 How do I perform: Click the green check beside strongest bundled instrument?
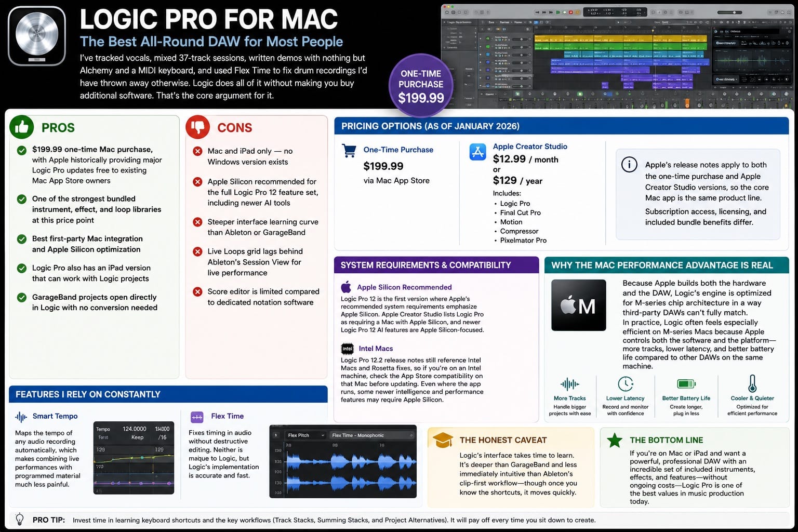pos(22,199)
